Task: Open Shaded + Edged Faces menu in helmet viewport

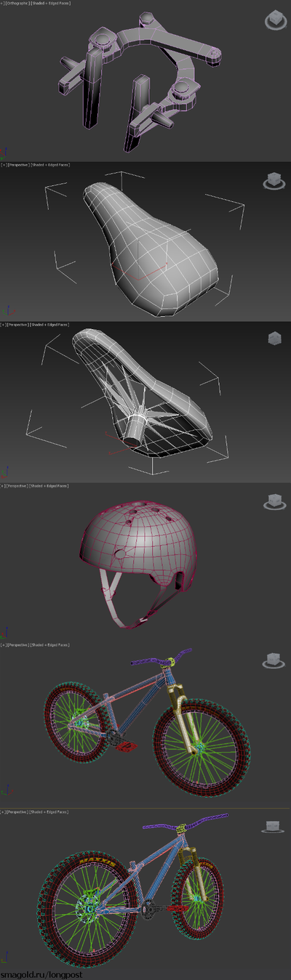Action: (50, 485)
